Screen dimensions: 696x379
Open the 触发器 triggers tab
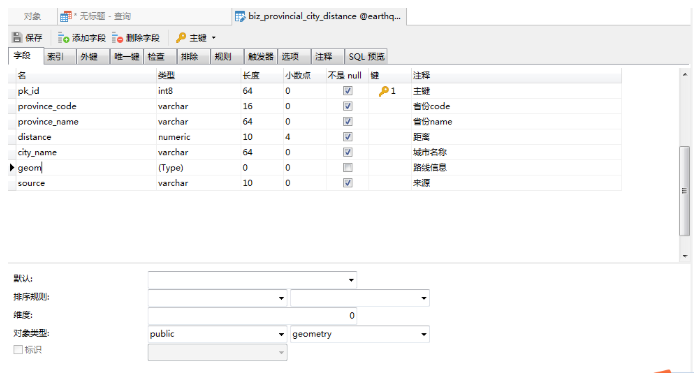261,56
